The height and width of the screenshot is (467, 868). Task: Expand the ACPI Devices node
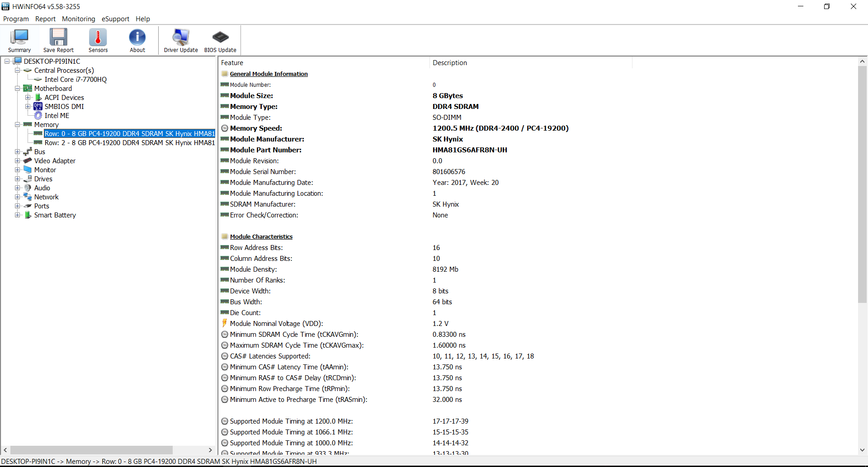[x=28, y=98]
